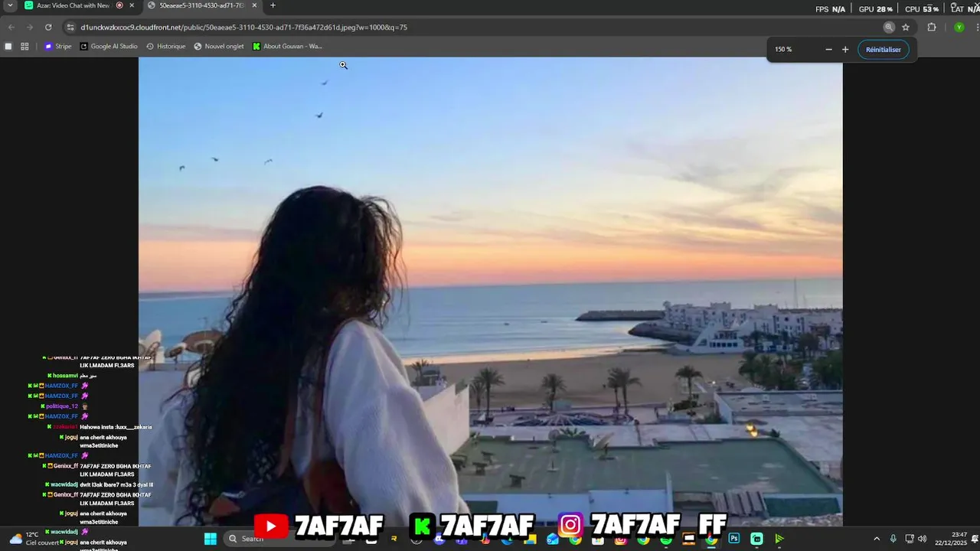The width and height of the screenshot is (980, 551).
Task: Decrease zoom with the minus button
Action: pyautogui.click(x=828, y=50)
